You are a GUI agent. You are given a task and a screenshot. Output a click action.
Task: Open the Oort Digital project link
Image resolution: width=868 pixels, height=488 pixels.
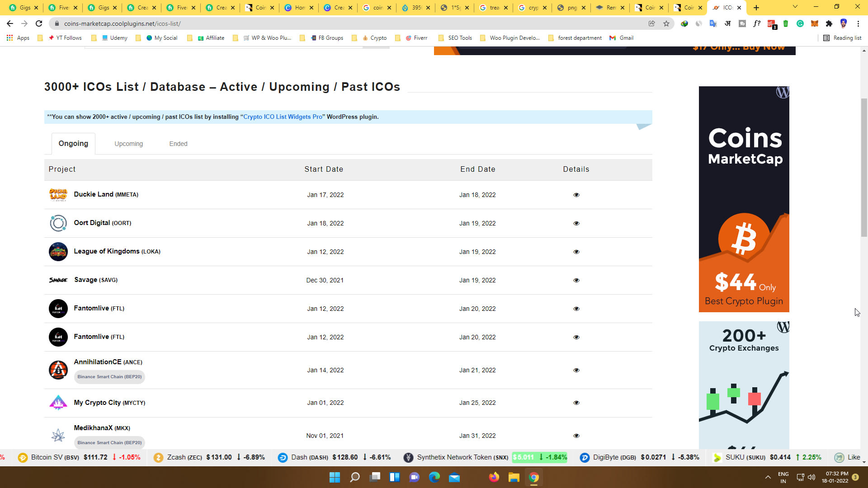point(92,223)
